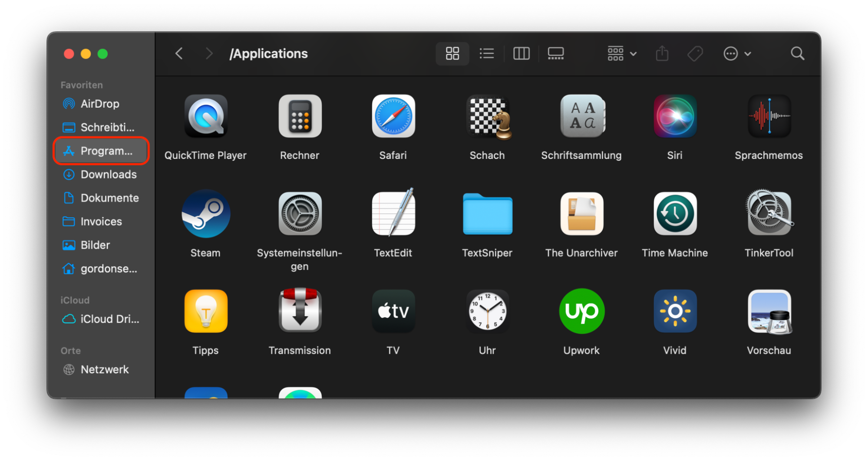The image size is (868, 461).
Task: Open the Upwork application
Action: 581,312
